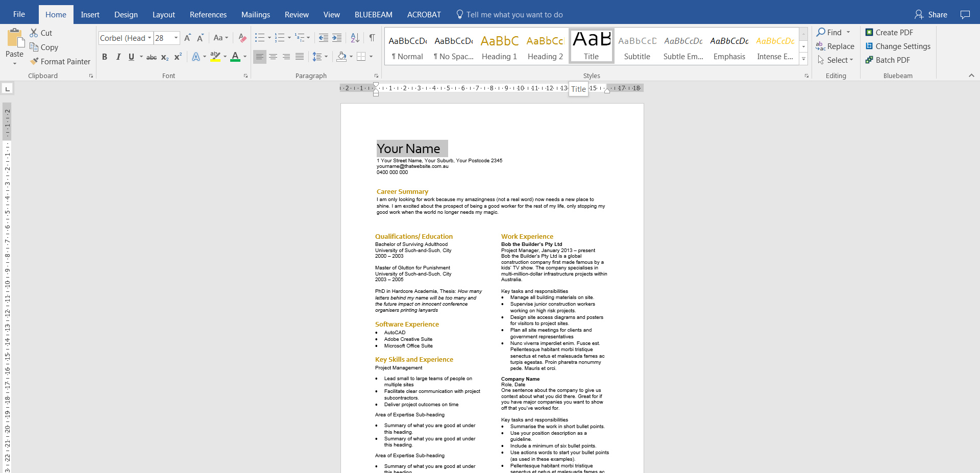The height and width of the screenshot is (473, 980).
Task: Toggle Bold formatting
Action: (105, 57)
